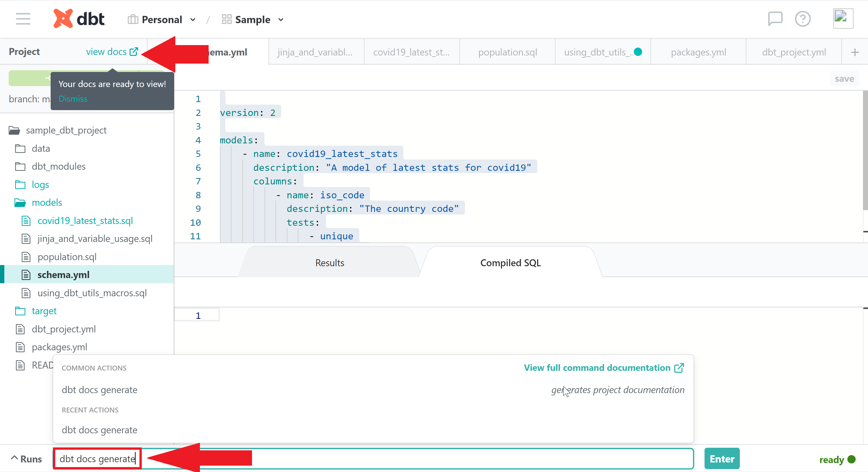The height and width of the screenshot is (472, 868).
Task: Collapse the models folder
Action: [47, 203]
